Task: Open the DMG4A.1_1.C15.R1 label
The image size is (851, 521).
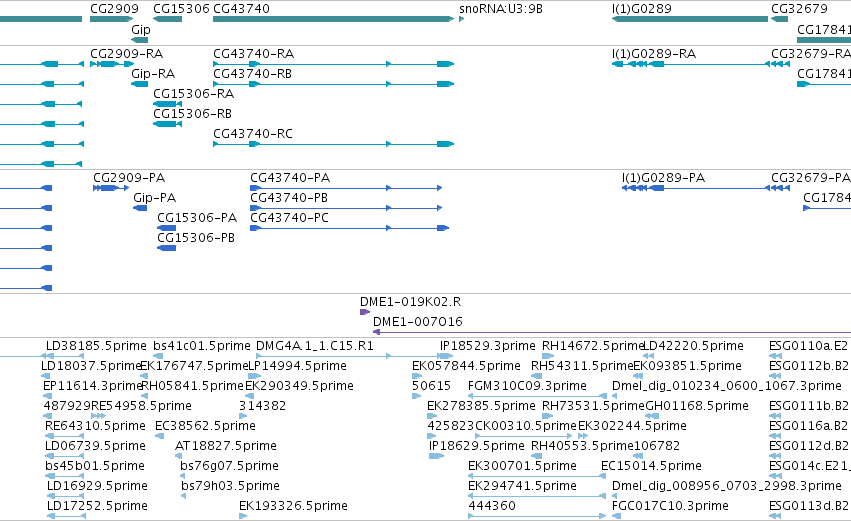Action: click(x=315, y=346)
